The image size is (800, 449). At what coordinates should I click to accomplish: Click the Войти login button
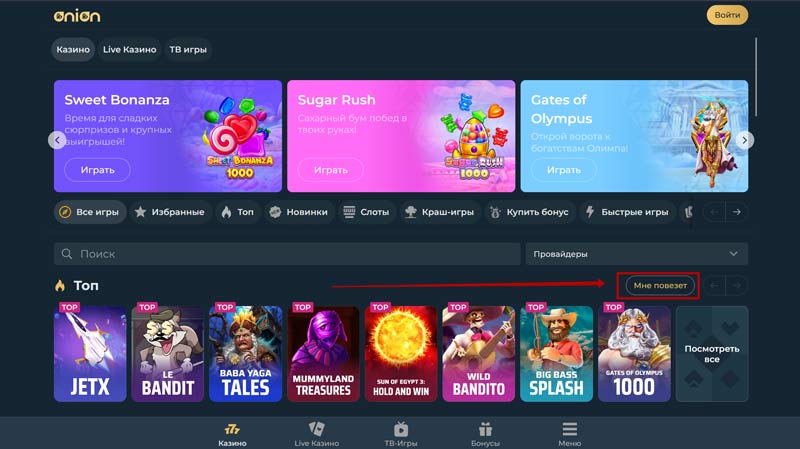tap(727, 15)
